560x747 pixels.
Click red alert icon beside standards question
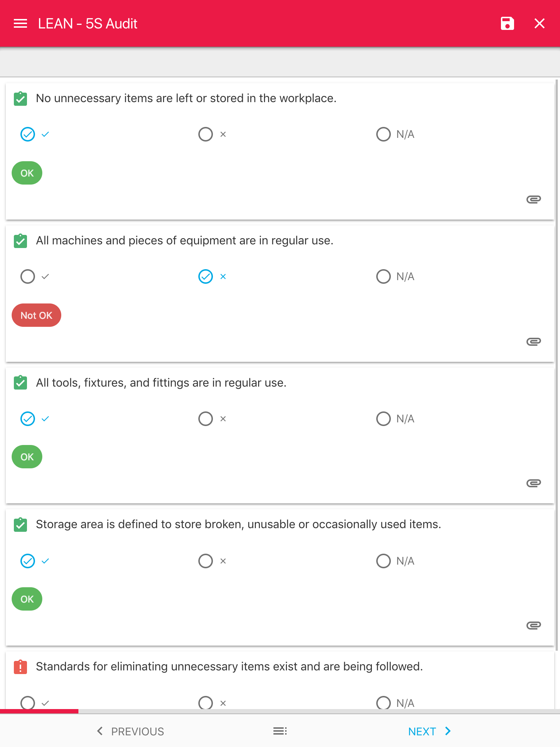tap(20, 667)
